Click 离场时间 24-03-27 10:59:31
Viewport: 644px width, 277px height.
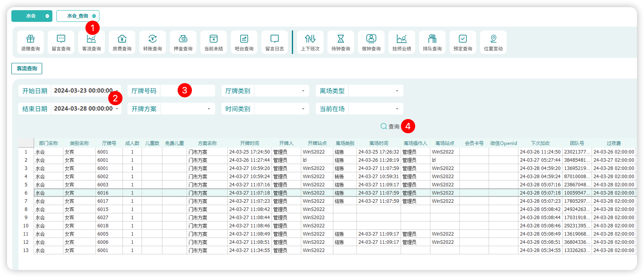tap(379, 176)
